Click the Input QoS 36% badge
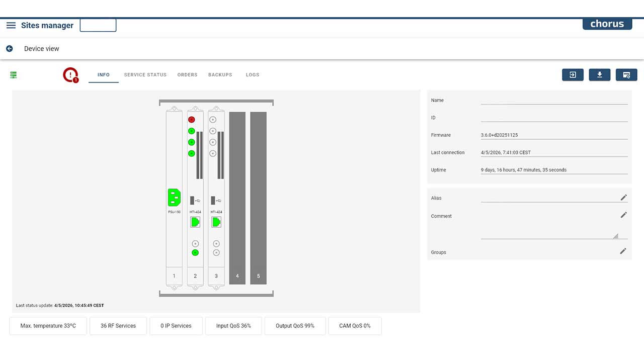 click(x=233, y=326)
